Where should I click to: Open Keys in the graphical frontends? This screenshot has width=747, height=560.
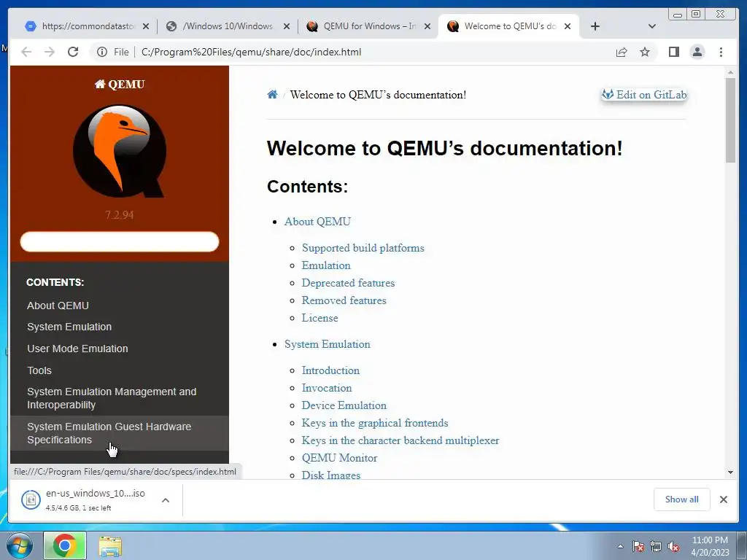tap(375, 423)
